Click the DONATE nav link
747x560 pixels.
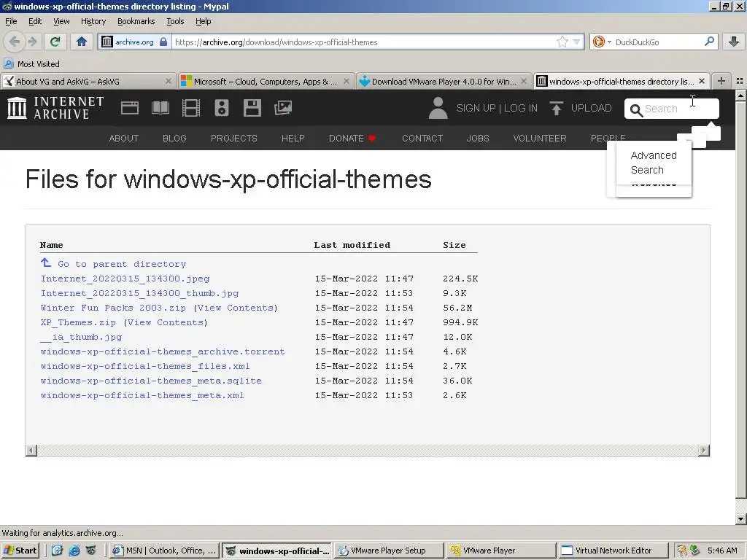click(352, 138)
